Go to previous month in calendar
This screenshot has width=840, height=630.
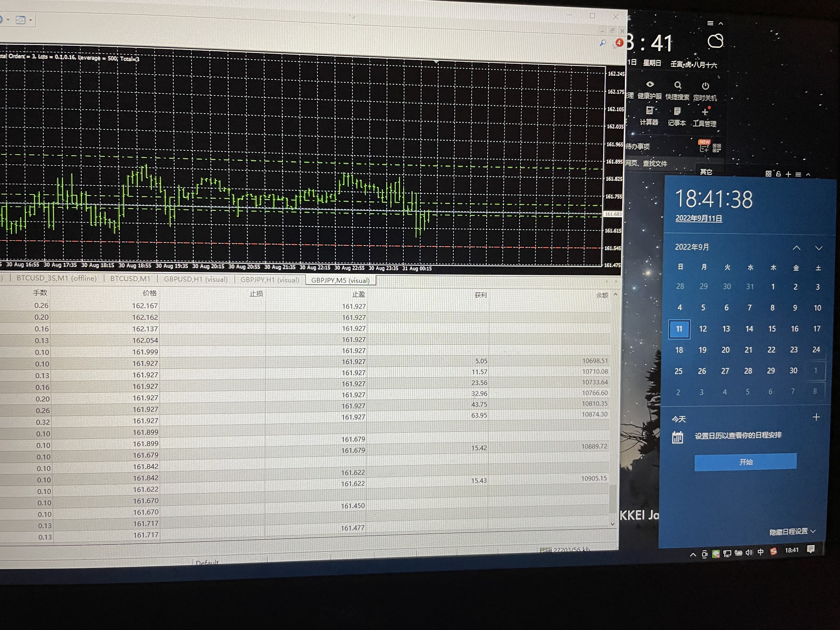(796, 248)
